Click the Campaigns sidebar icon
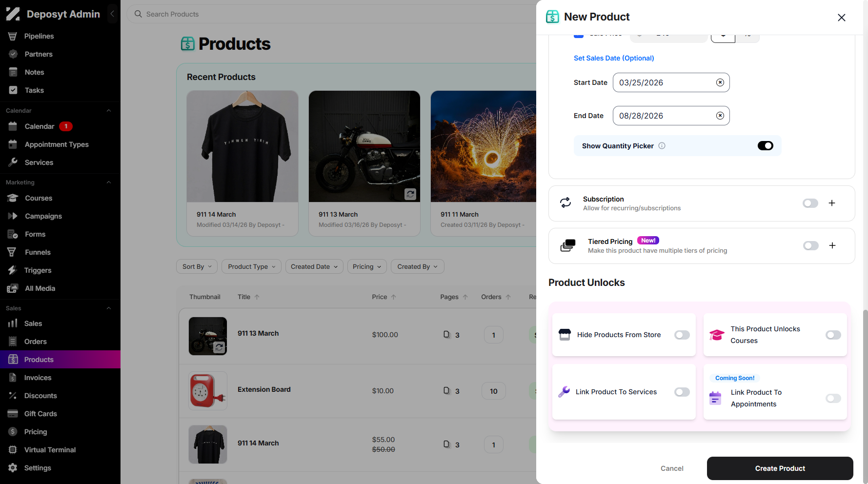Image resolution: width=868 pixels, height=484 pixels. coord(13,216)
